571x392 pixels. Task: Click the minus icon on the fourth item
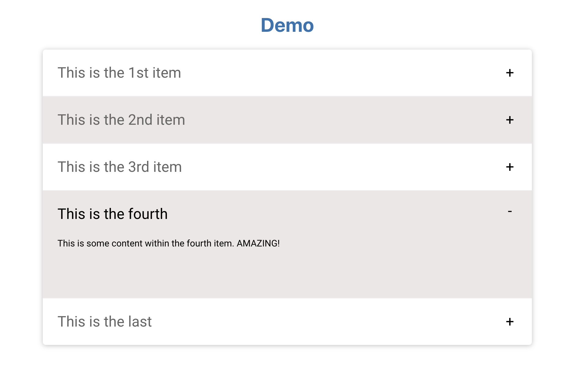click(510, 212)
